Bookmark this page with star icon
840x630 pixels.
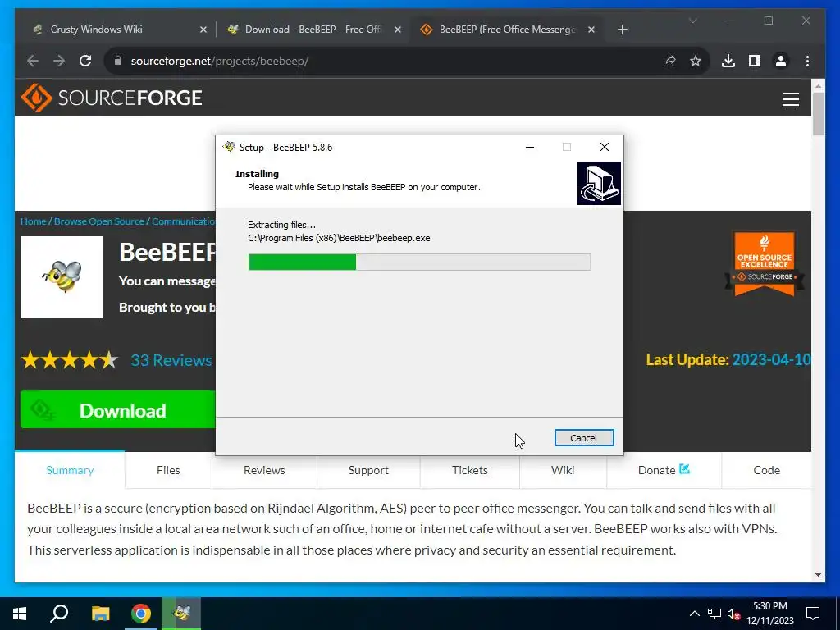tap(696, 61)
